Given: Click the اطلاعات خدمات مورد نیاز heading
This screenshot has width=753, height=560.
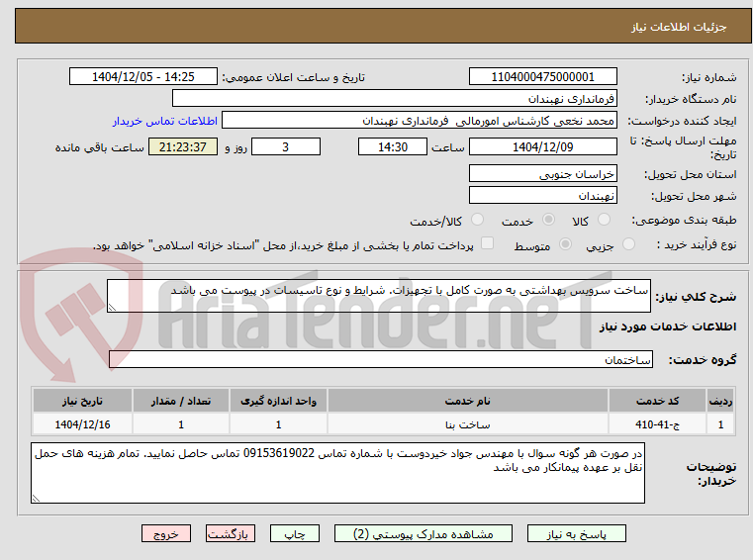Looking at the screenshot, I should (668, 327).
